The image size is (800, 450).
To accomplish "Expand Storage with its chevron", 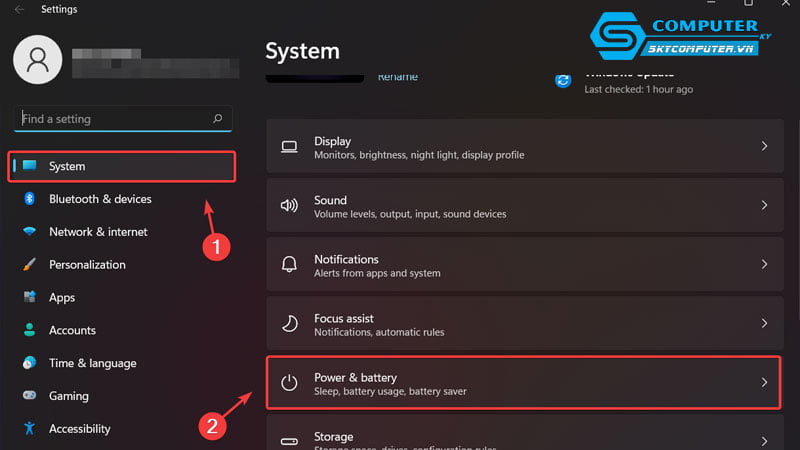I will [x=764, y=441].
